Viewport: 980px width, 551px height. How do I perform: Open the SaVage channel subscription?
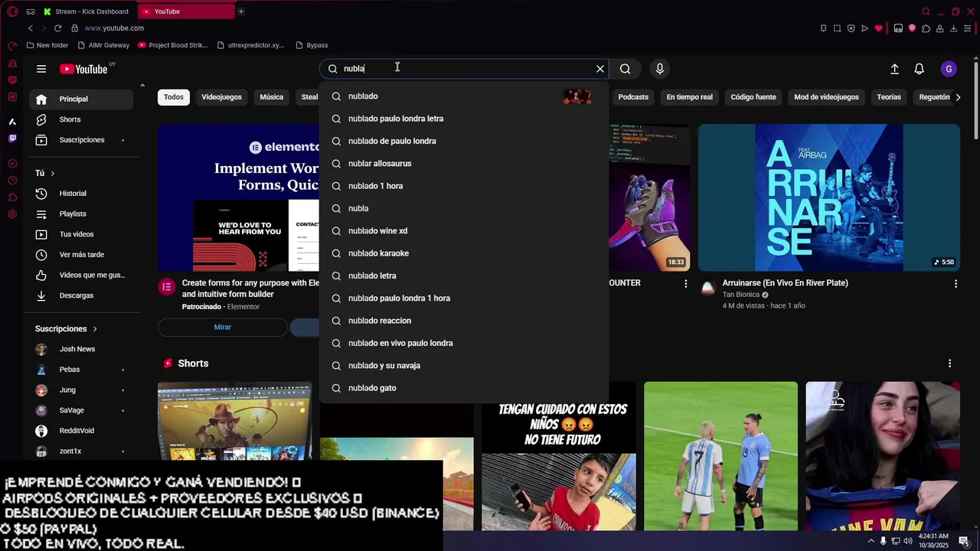point(81,410)
